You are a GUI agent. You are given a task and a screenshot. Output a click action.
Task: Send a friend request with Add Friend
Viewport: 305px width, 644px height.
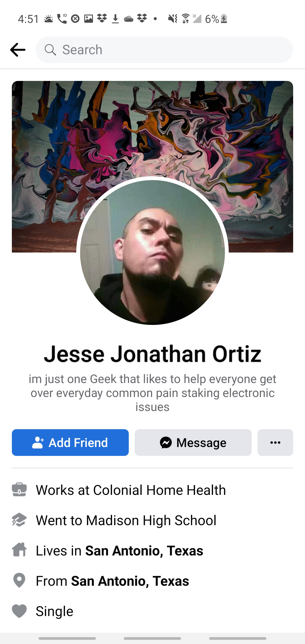(70, 443)
